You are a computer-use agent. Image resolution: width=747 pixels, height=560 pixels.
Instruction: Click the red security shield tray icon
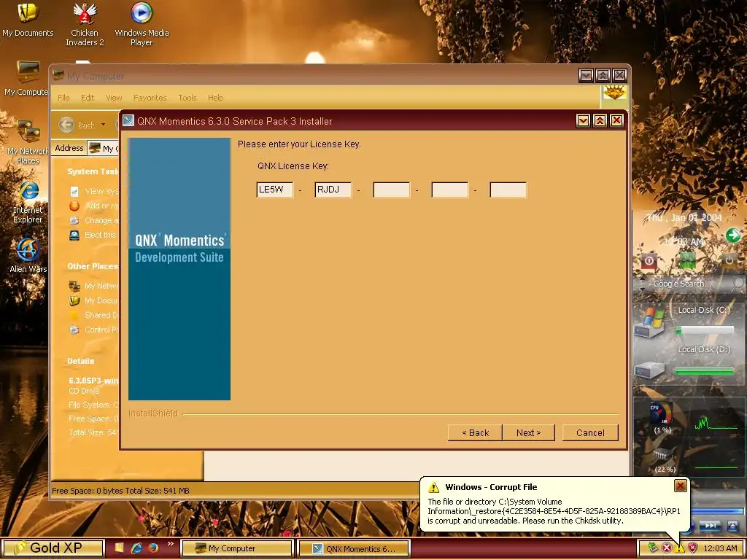point(692,548)
